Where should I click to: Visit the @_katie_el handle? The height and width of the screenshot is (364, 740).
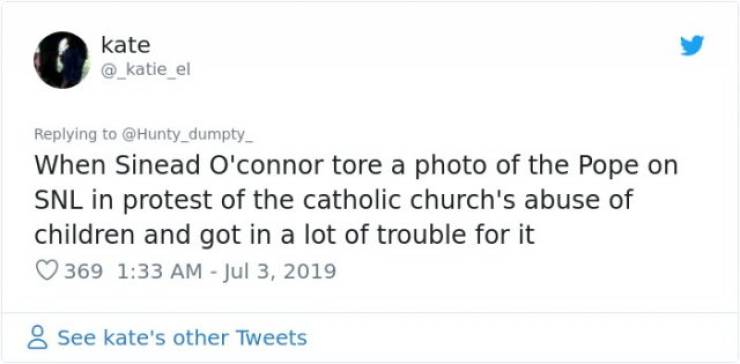[x=145, y=70]
